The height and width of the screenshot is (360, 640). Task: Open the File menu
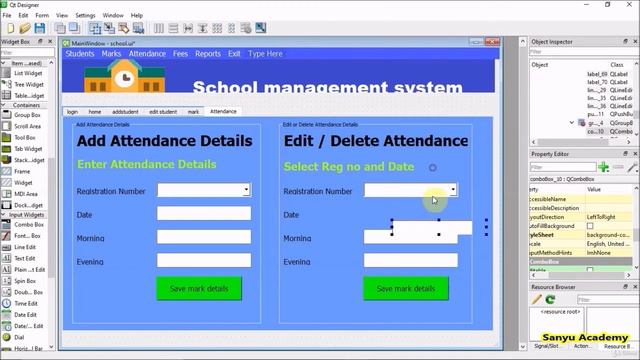[7, 15]
